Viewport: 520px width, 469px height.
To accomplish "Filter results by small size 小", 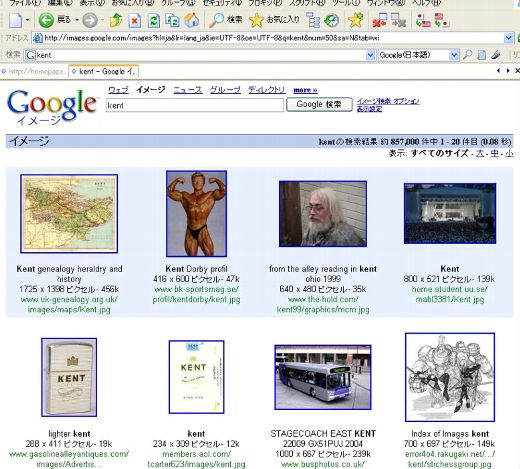I will pyautogui.click(x=509, y=153).
